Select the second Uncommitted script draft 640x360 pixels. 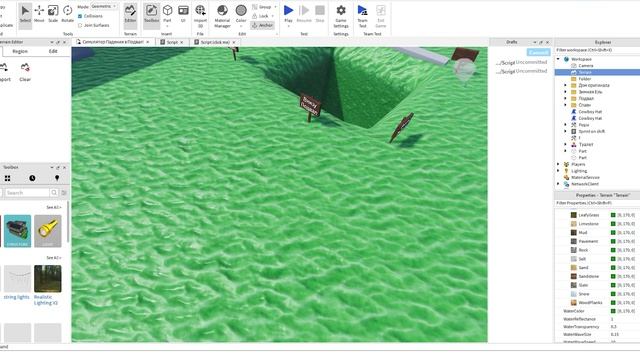click(x=521, y=71)
